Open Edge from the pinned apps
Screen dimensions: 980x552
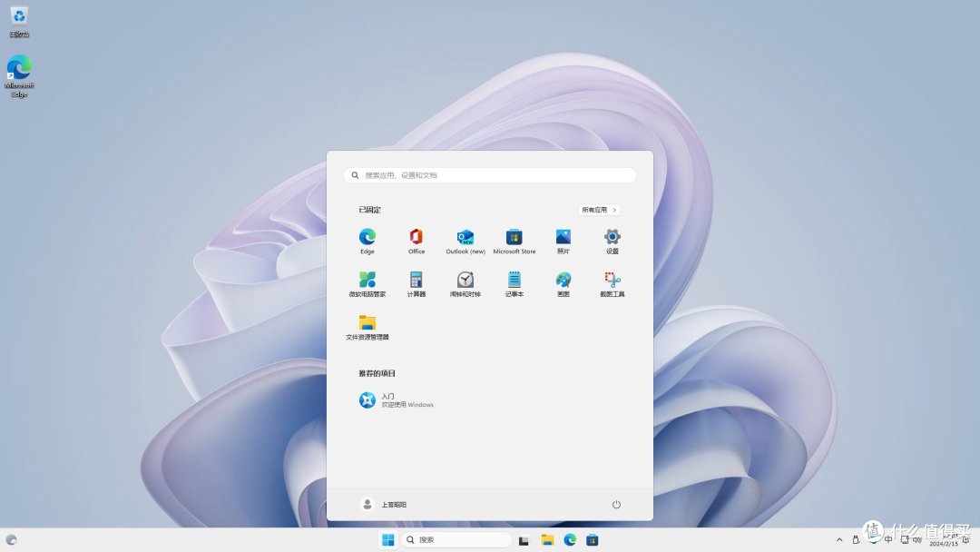click(x=367, y=241)
